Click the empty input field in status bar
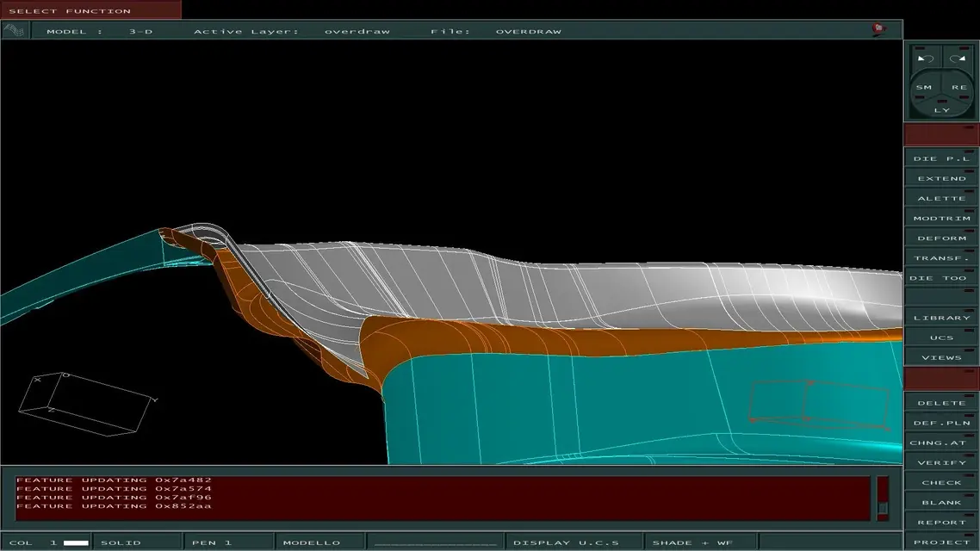Screen dimensions: 980x551 pos(435,542)
